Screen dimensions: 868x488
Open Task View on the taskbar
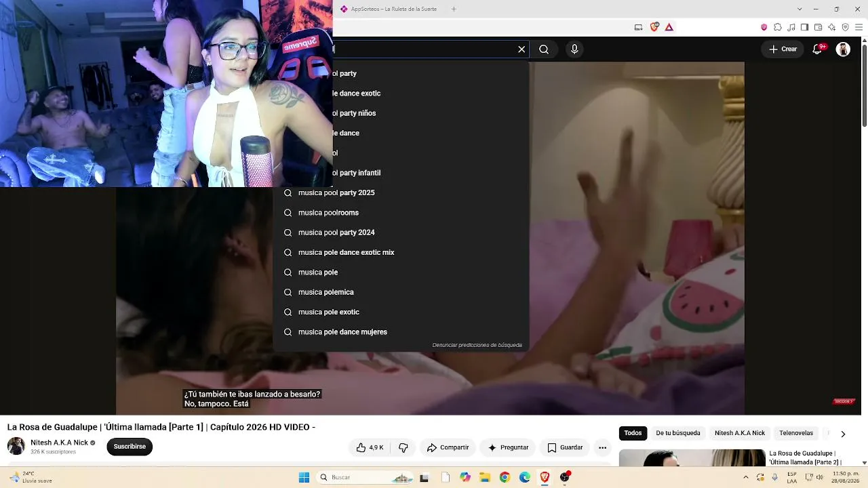(x=425, y=477)
